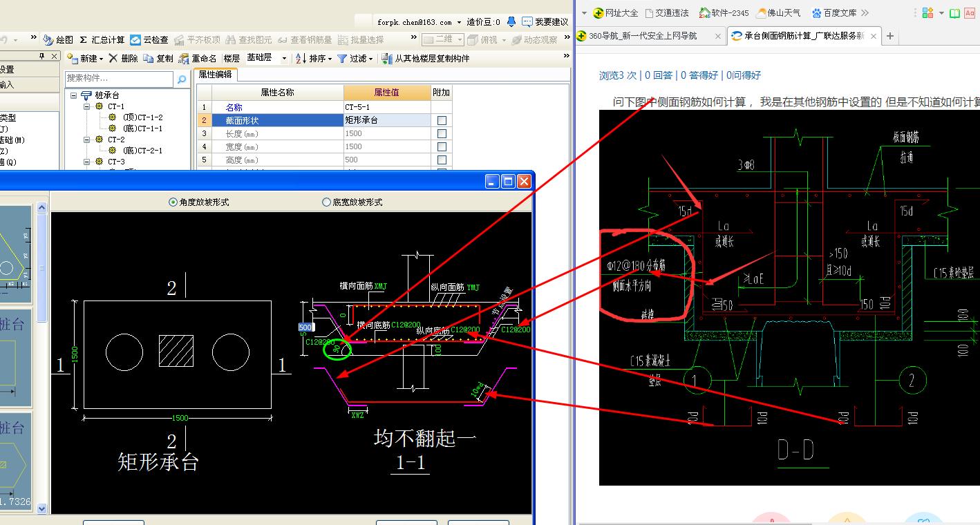This screenshot has height=525, width=980.
Task: Close the 360导航 browser tab
Action: [x=718, y=36]
